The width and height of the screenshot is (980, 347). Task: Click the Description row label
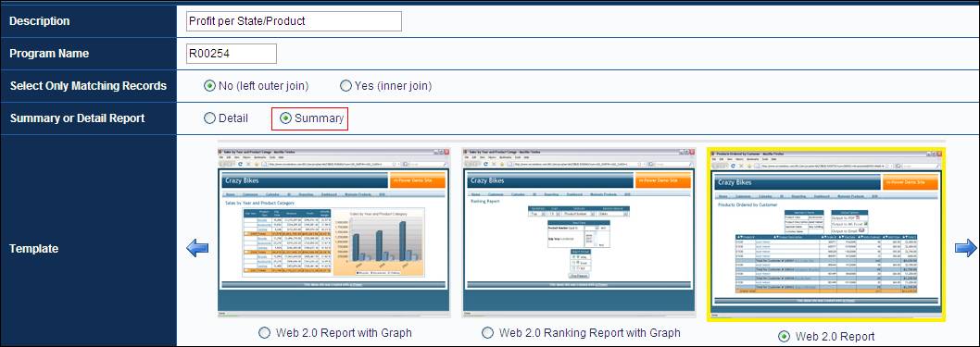tap(40, 20)
